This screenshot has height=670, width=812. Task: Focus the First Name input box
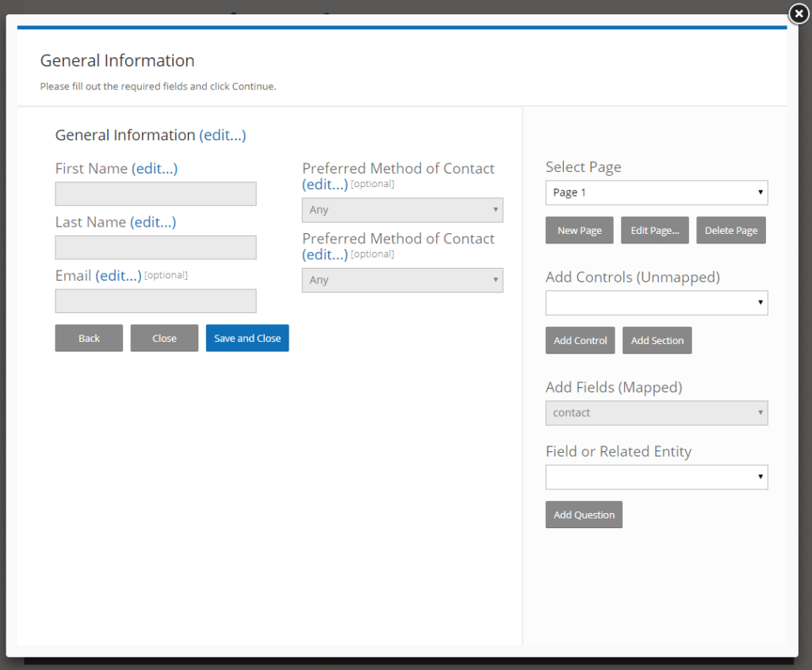point(156,193)
